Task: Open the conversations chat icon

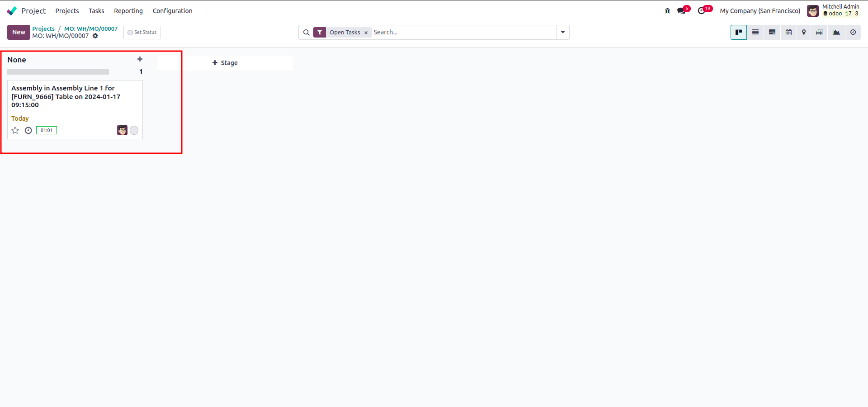Action: [681, 11]
